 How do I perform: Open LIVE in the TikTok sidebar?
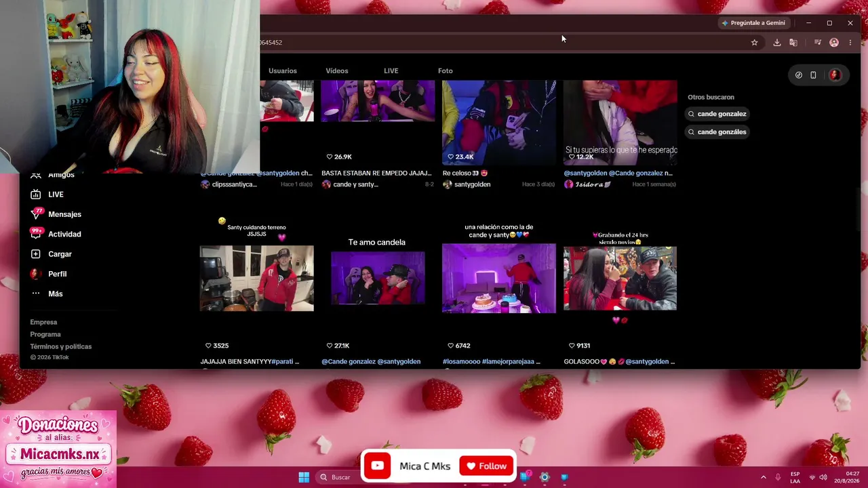pos(47,195)
